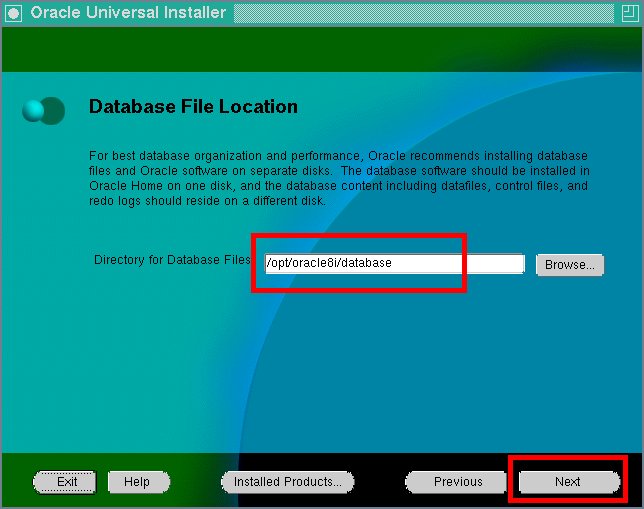Open the Installed Products list
The image size is (644, 509).
coord(288,482)
